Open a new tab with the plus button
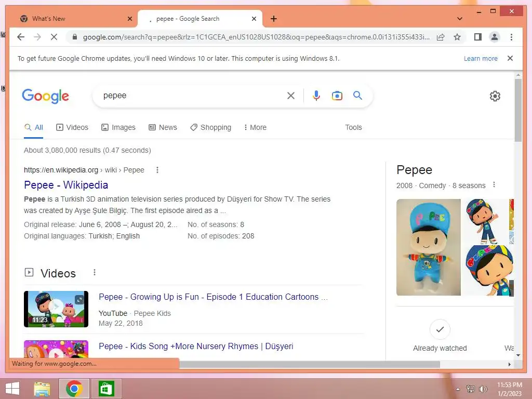 274,19
